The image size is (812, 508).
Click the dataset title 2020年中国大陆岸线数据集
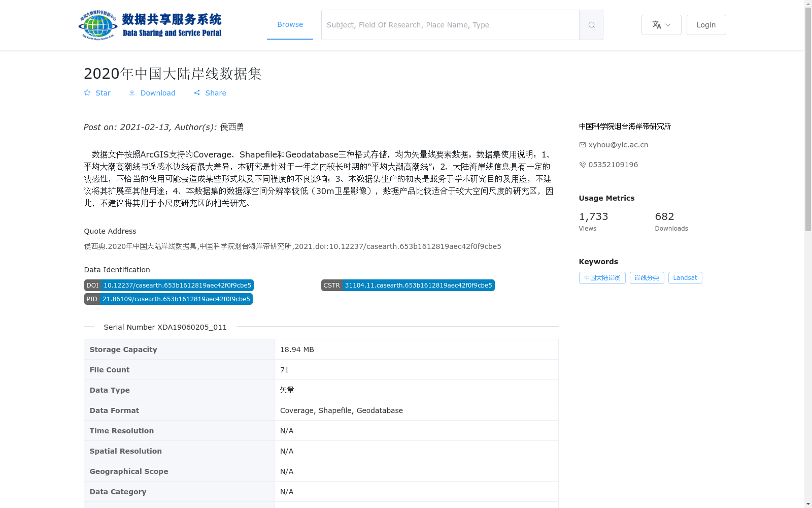(x=173, y=74)
